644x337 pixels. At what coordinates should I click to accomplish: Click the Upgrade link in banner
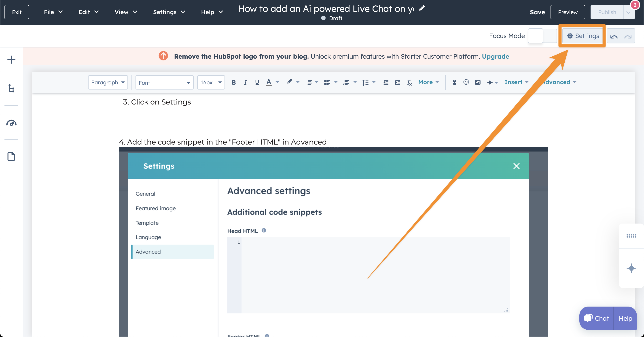click(495, 56)
